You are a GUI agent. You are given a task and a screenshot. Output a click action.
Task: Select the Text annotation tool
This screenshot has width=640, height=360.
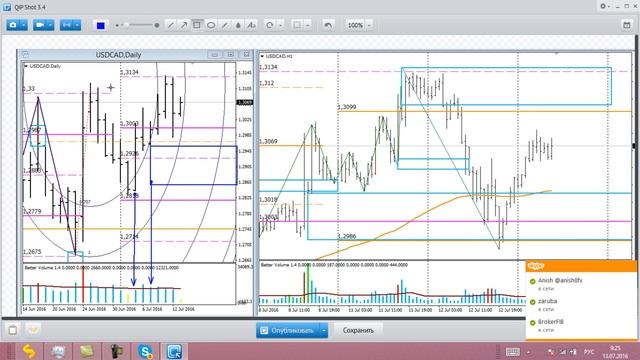click(251, 25)
